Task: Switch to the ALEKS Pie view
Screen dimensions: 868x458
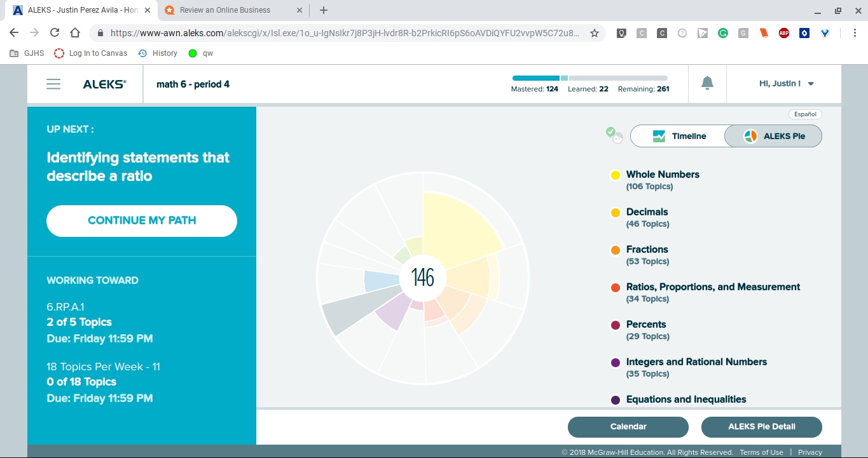Action: 773,135
